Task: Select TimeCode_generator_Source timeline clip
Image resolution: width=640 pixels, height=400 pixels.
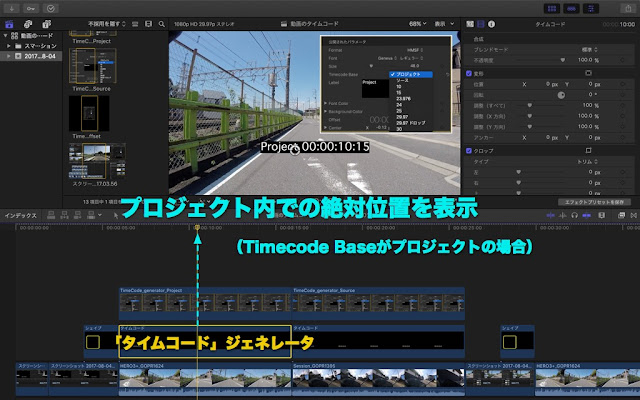Action: [x=378, y=303]
